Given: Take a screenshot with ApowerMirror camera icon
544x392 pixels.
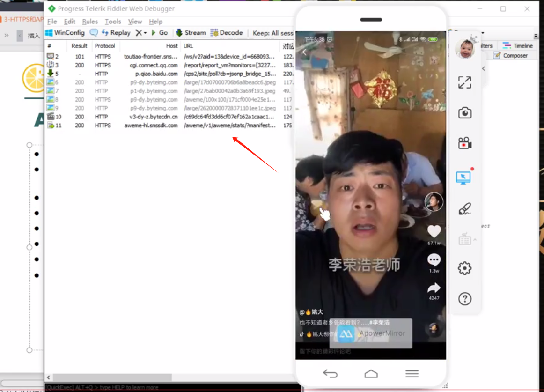Looking at the screenshot, I should point(464,113).
